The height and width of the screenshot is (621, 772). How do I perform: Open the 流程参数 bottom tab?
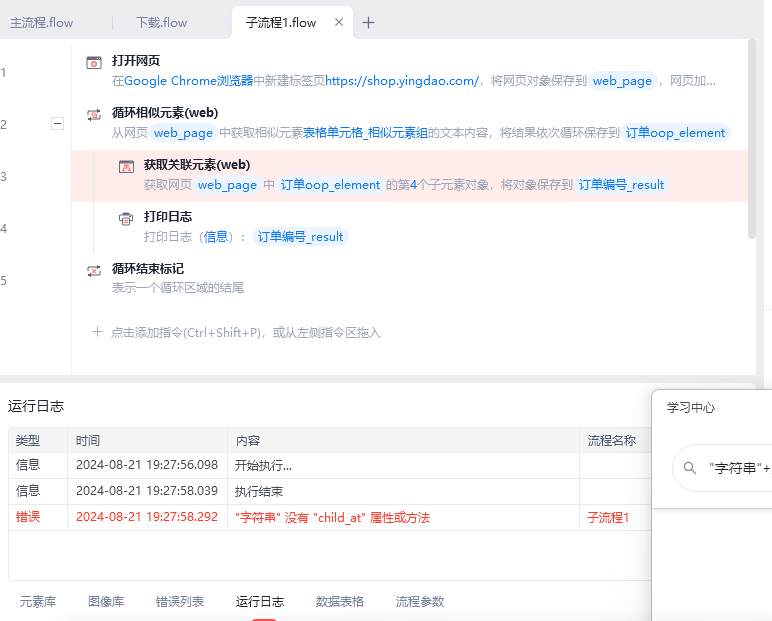pos(420,602)
